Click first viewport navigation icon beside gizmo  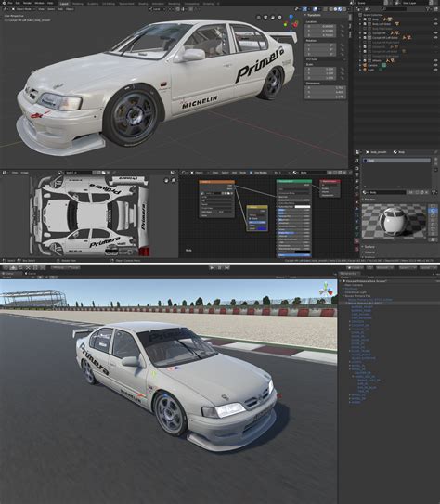click(x=259, y=18)
